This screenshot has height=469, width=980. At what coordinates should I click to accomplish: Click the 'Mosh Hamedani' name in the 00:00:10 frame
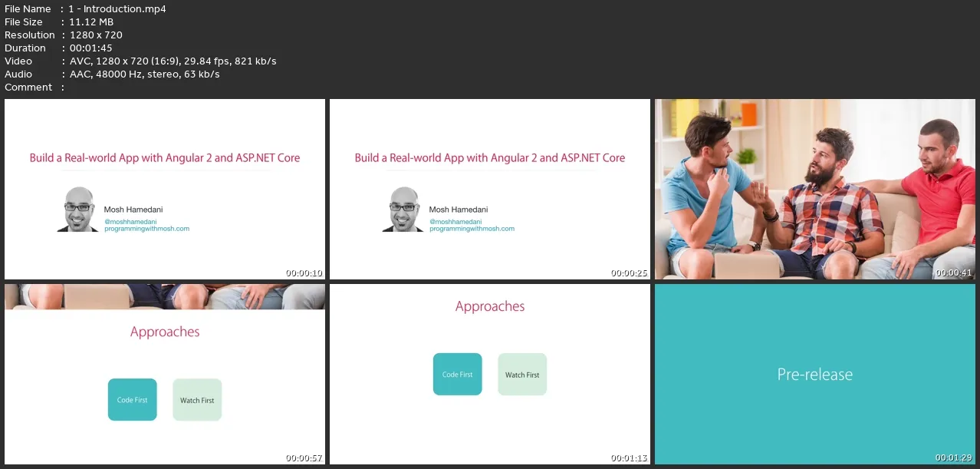point(133,210)
